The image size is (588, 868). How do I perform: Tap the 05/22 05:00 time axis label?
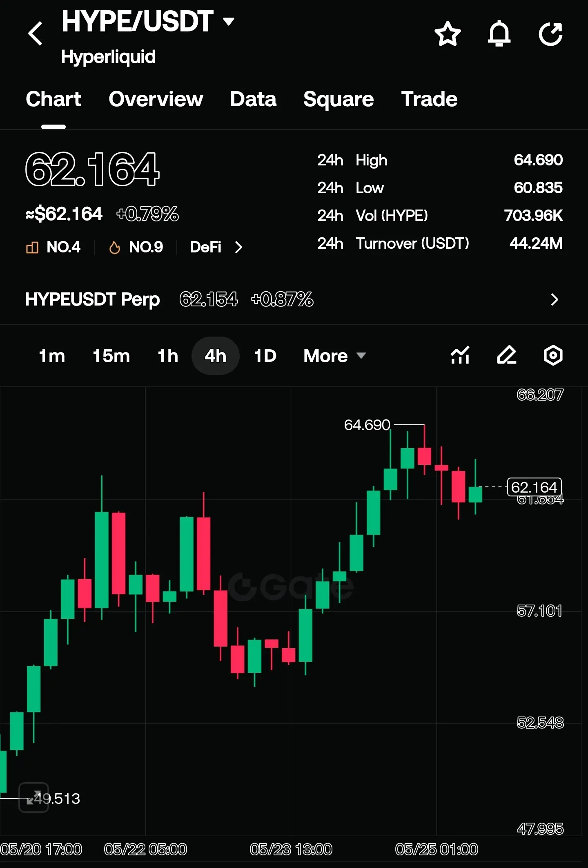pyautogui.click(x=145, y=850)
